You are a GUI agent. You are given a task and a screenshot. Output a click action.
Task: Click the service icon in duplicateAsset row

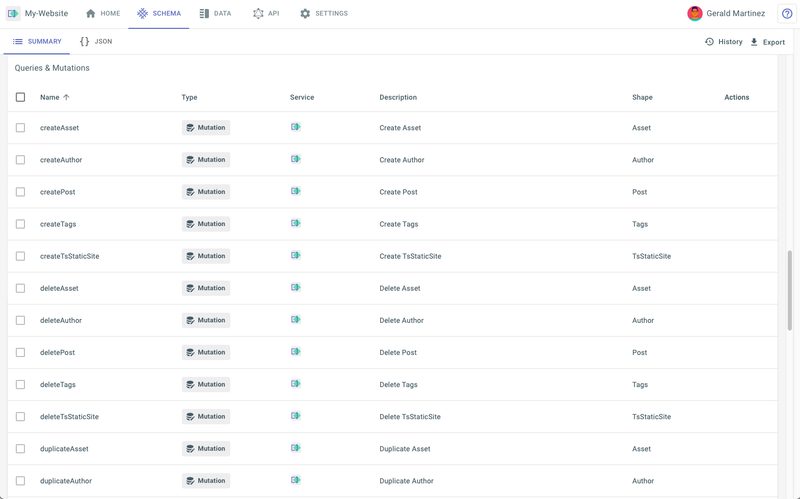[x=295, y=448]
